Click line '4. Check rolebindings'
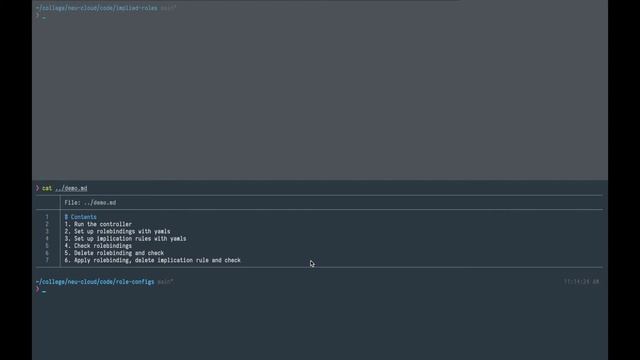The height and width of the screenshot is (360, 640). pyautogui.click(x=98, y=246)
